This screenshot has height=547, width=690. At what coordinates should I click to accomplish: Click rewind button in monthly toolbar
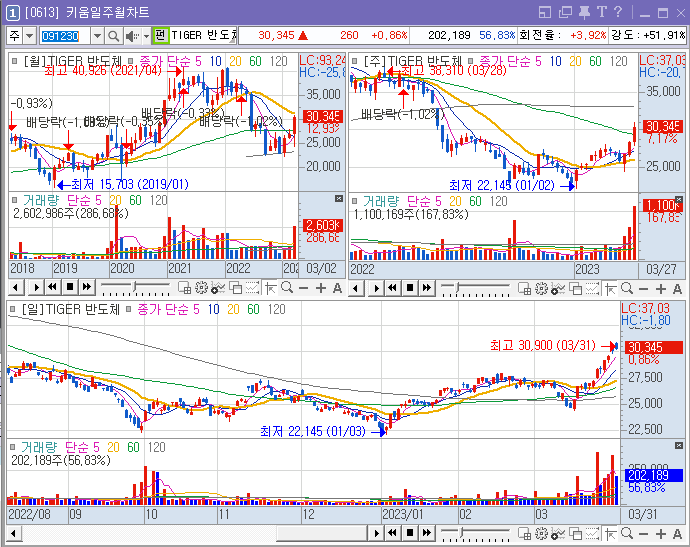(53, 288)
